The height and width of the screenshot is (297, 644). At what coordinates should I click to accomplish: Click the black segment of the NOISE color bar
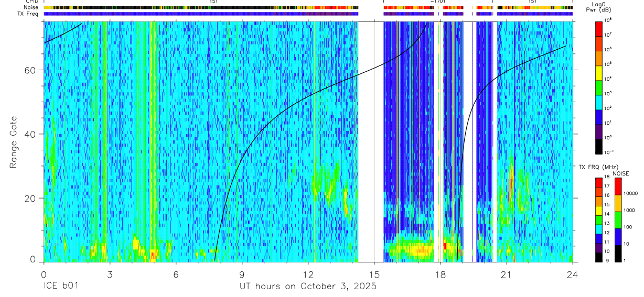[618, 254]
